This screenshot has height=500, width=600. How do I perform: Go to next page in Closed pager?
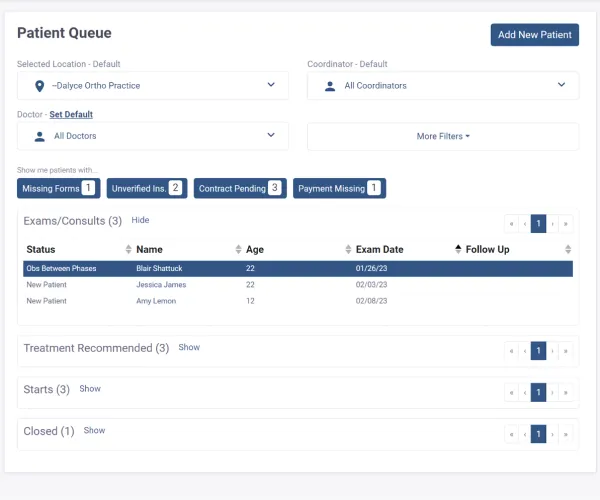(x=552, y=434)
